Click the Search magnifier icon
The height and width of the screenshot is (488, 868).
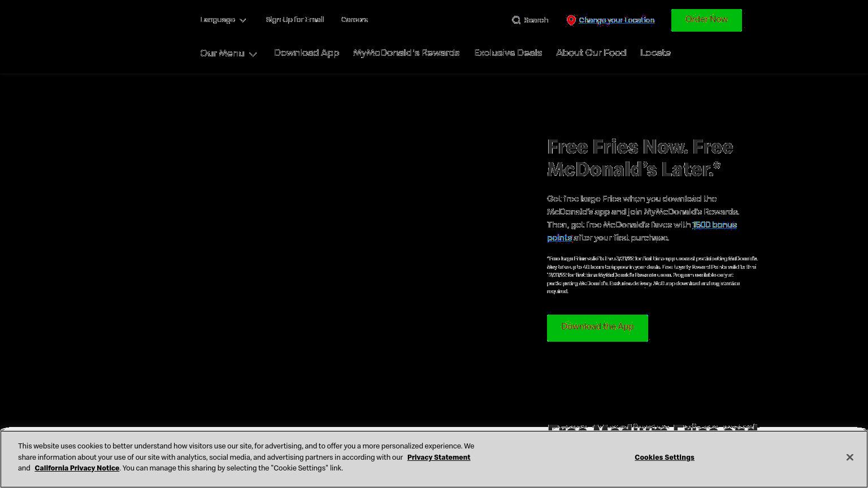(x=516, y=20)
